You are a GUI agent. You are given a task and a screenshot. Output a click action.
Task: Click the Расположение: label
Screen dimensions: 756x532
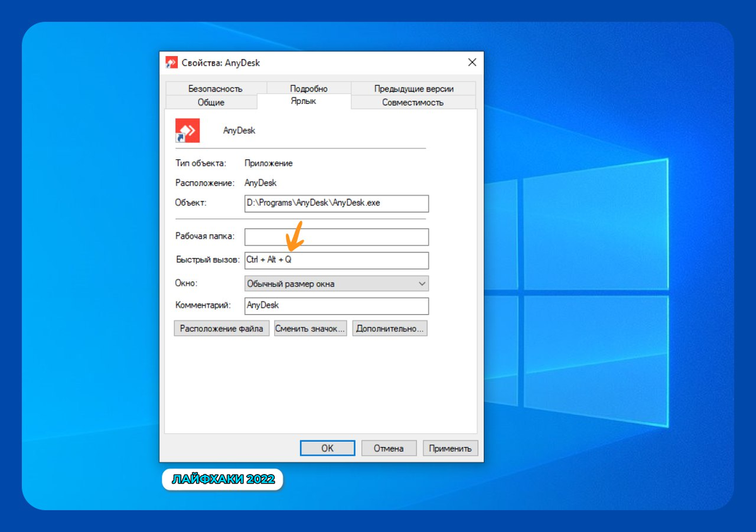(x=205, y=183)
